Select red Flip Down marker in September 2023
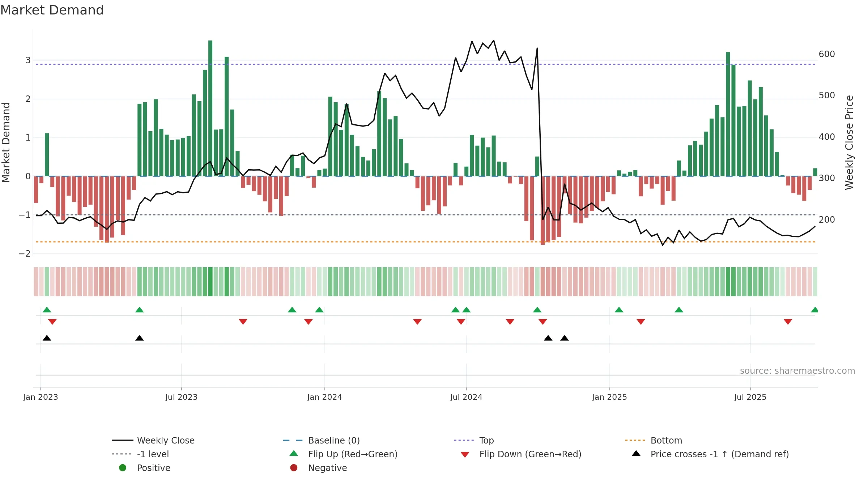 click(x=243, y=322)
